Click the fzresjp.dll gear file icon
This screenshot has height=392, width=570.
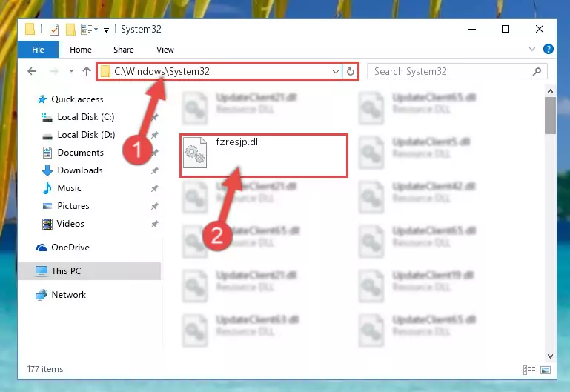[x=195, y=153]
